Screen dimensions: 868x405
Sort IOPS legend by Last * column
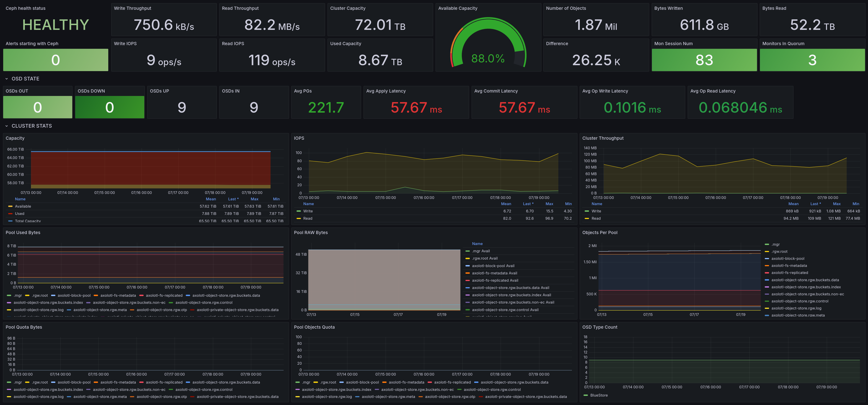528,204
